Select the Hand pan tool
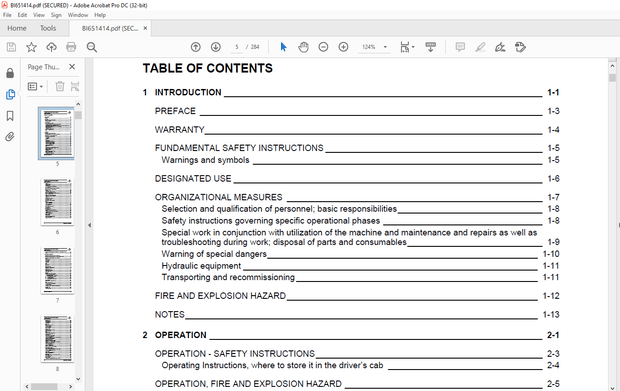The width and height of the screenshot is (620, 391). click(x=303, y=47)
